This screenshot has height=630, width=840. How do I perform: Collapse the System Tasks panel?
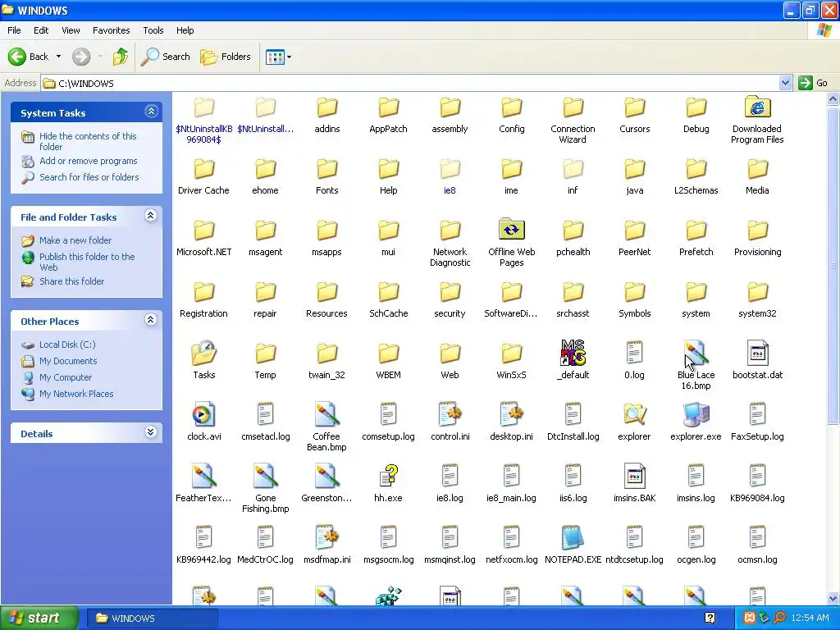(151, 112)
